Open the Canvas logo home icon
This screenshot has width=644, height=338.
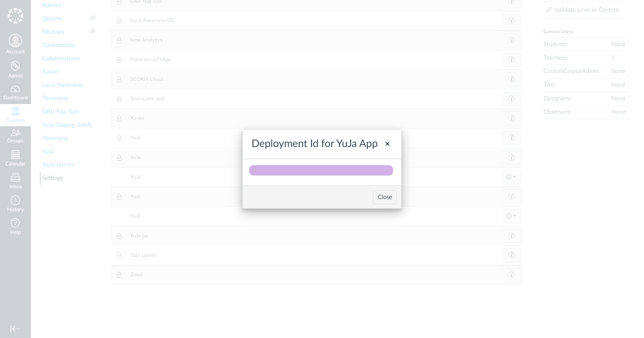15,16
